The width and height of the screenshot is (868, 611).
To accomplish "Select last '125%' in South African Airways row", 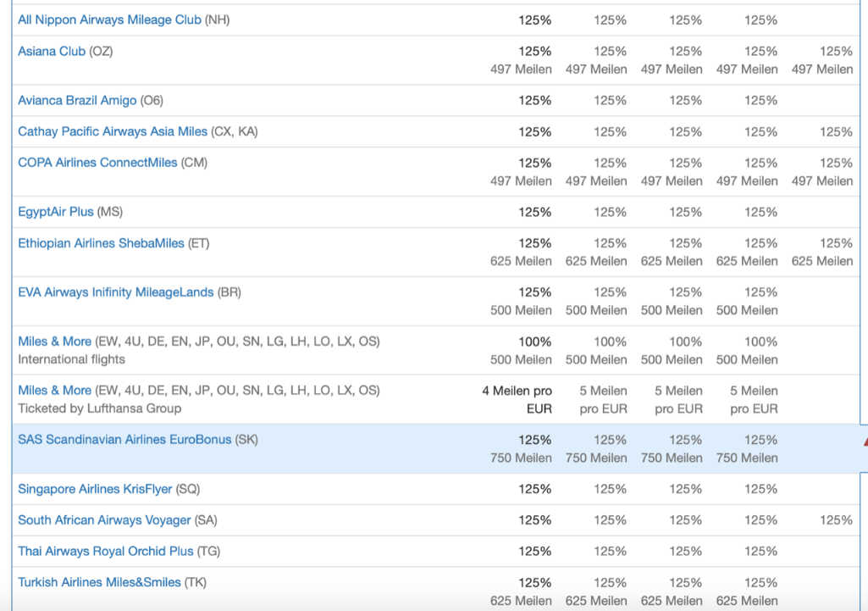I will [836, 520].
